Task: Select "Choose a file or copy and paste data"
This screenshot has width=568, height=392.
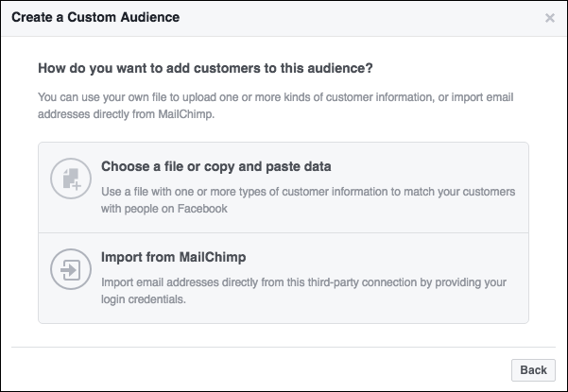Action: click(216, 167)
